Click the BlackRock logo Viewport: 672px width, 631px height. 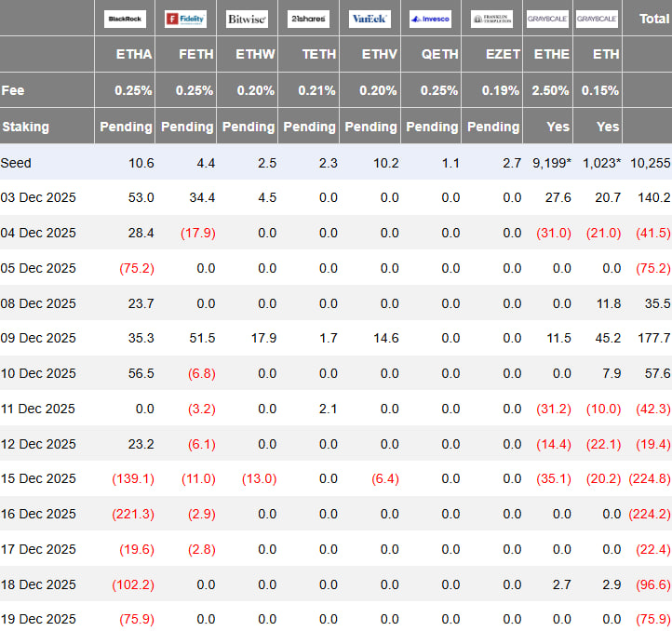(x=125, y=19)
